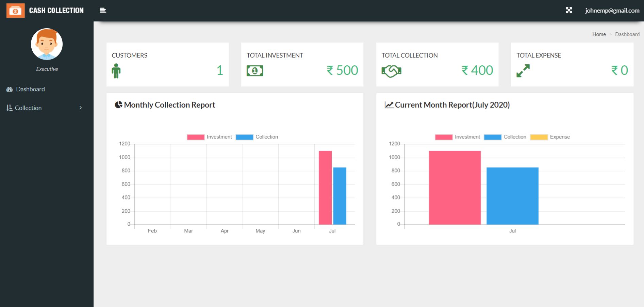Click the pie chart icon beside Monthly Collection Report
This screenshot has width=644, height=307.
coord(118,105)
